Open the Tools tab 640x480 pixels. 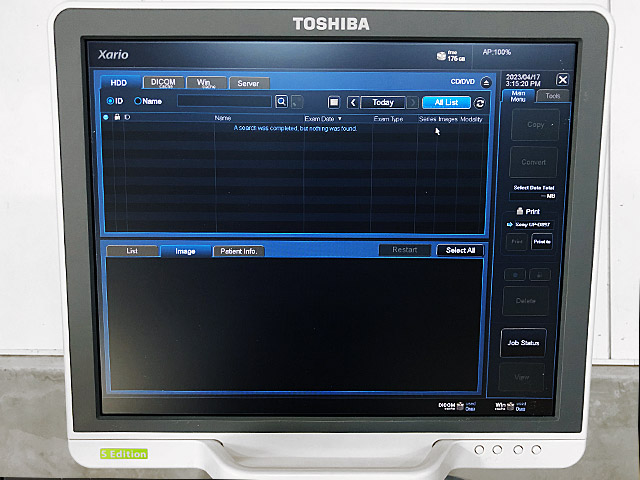pos(553,96)
